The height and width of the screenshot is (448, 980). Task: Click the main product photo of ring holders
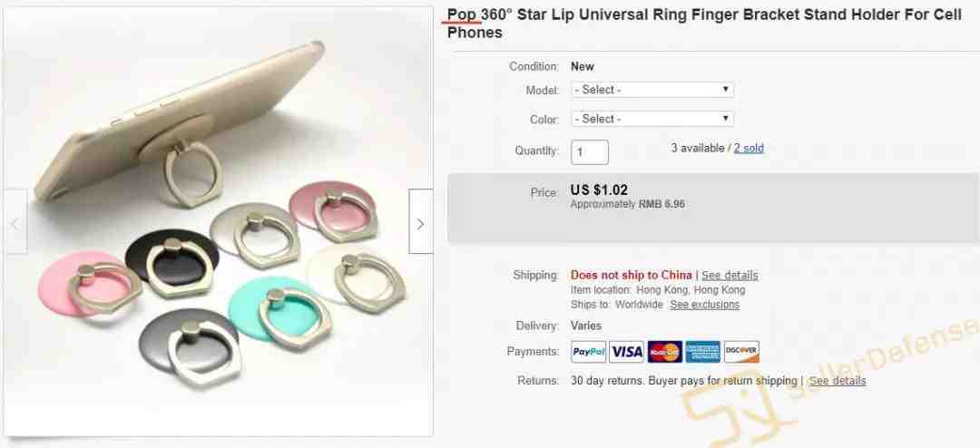pyautogui.click(x=218, y=222)
